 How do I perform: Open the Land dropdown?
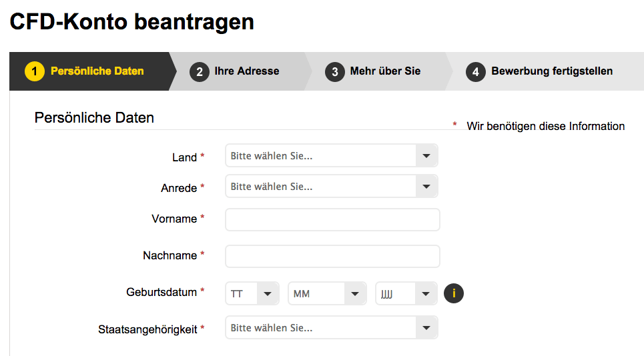[332, 155]
